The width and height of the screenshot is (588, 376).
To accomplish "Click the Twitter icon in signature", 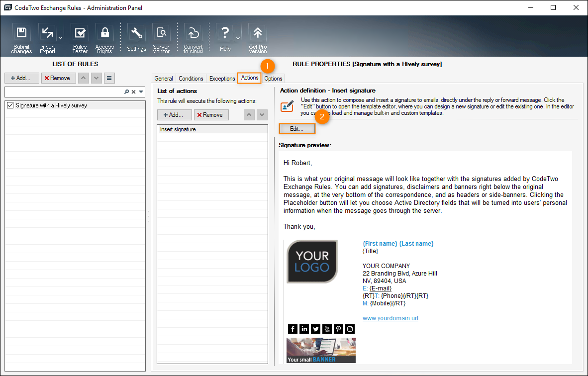I will (x=316, y=329).
